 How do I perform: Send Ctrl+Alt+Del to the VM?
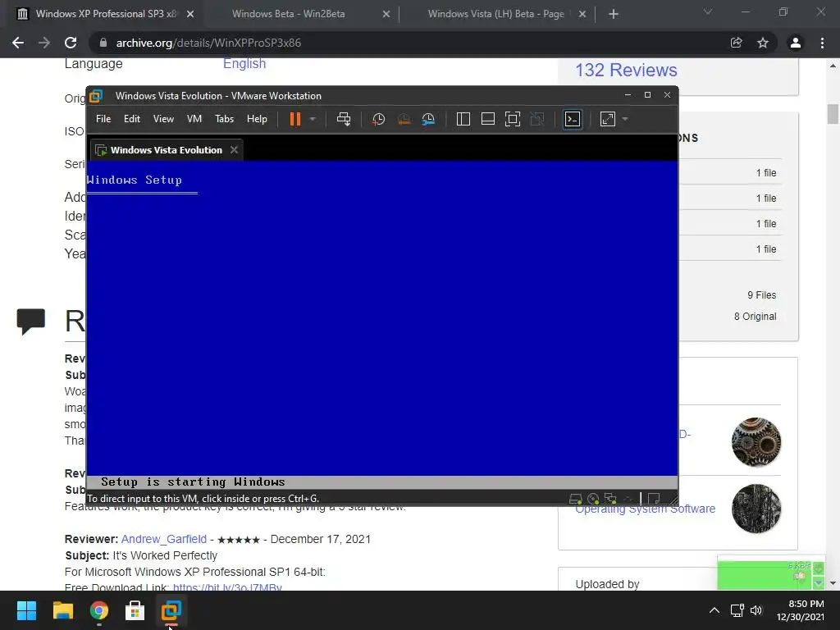[x=344, y=119]
